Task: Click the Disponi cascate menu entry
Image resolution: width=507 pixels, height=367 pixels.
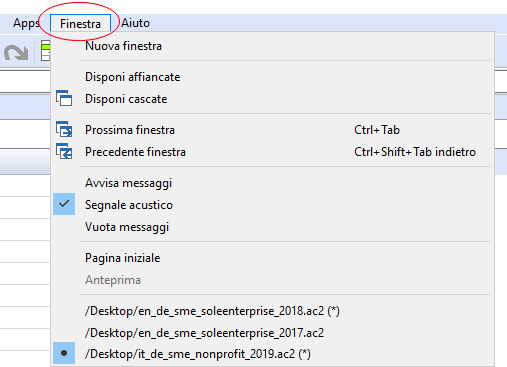Action: click(x=272, y=99)
